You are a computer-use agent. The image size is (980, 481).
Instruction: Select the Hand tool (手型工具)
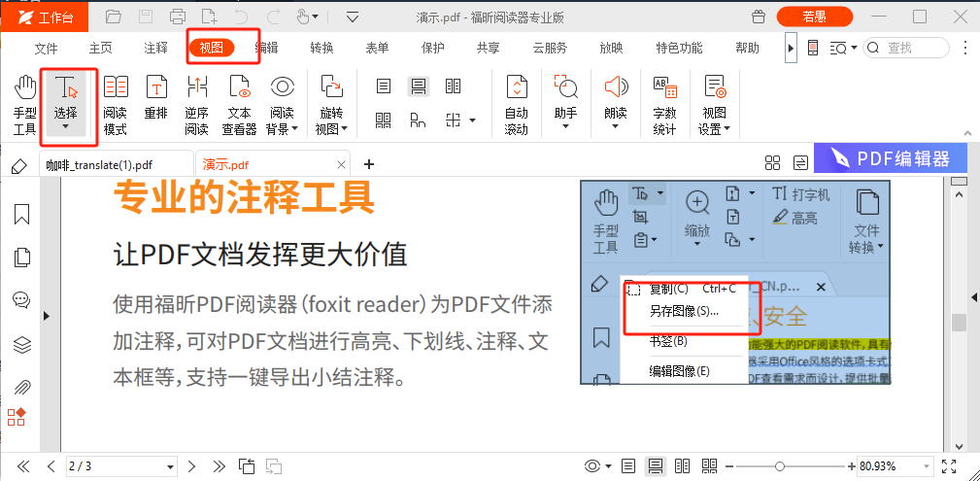coord(25,105)
